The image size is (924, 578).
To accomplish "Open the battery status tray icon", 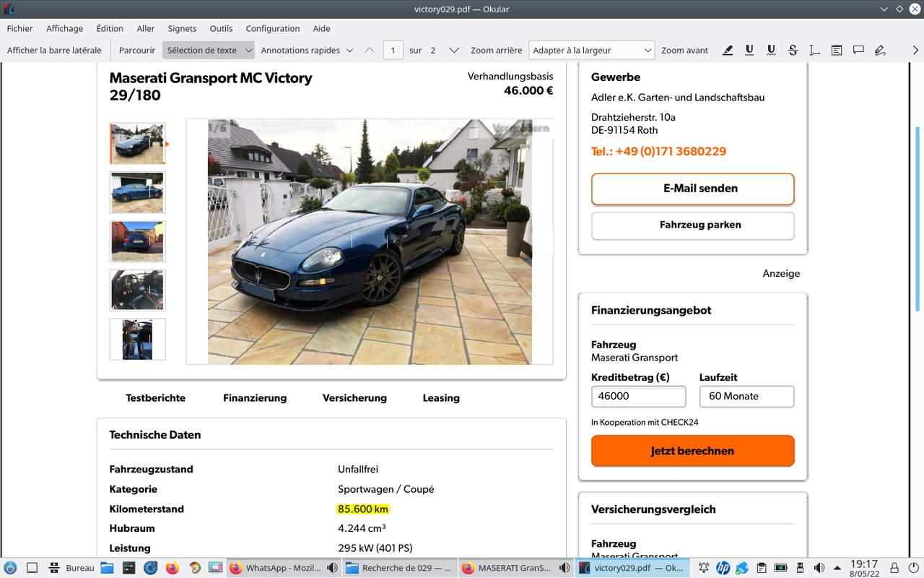I will point(780,568).
